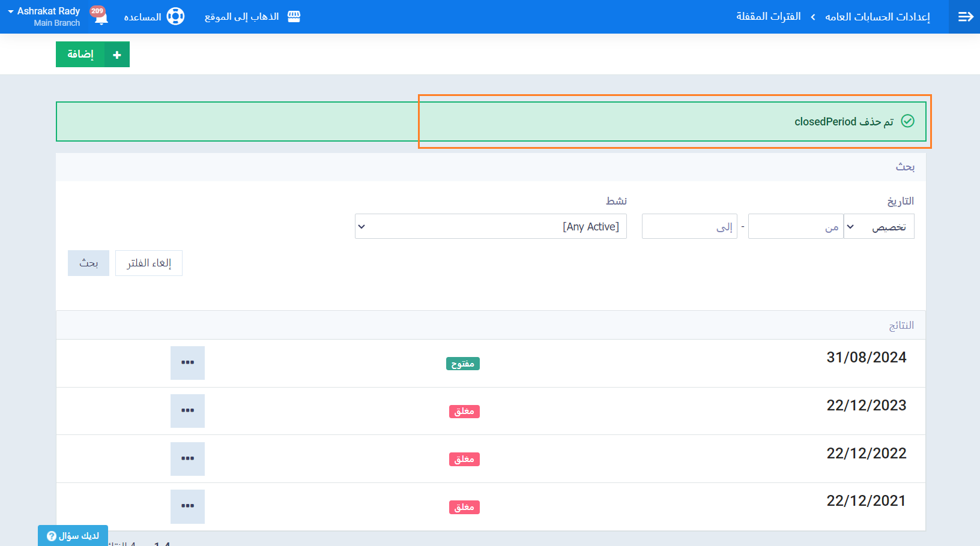The image size is (980, 546).
Task: Open the Ashrakat Rady user menu
Action: 45,16
